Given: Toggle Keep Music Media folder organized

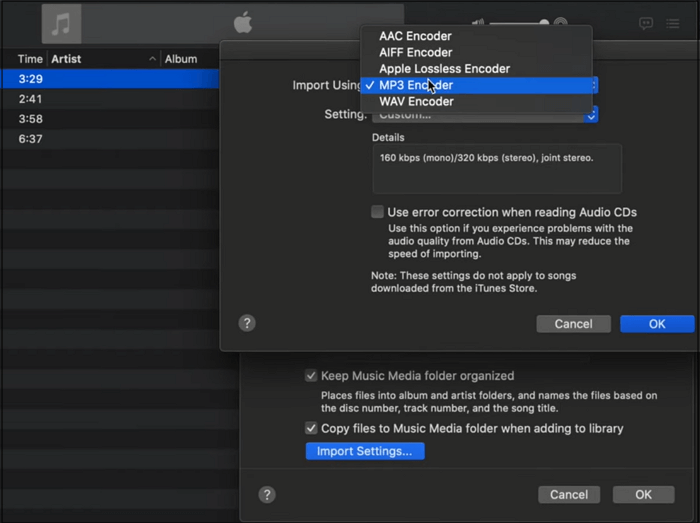Looking at the screenshot, I should 311,376.
